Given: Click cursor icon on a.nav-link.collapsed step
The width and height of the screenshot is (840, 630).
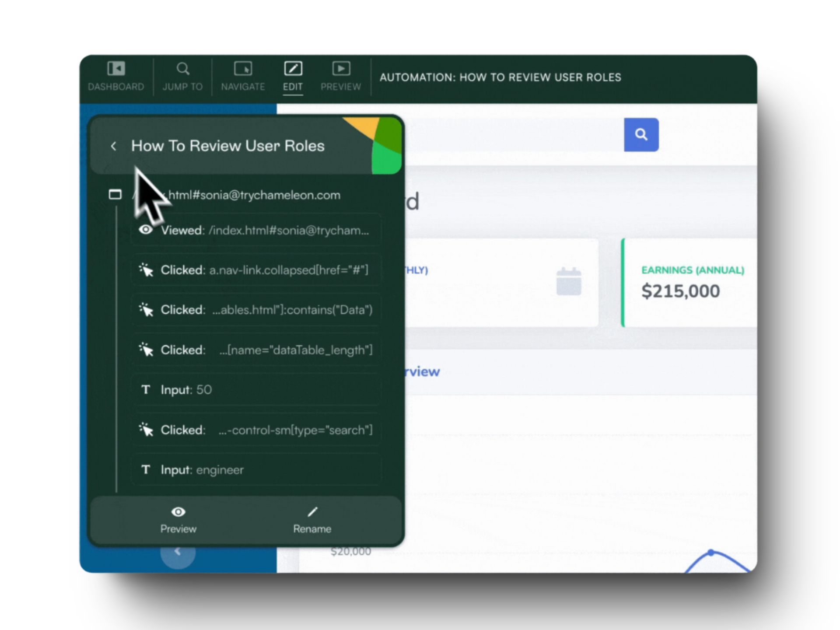Looking at the screenshot, I should [146, 270].
